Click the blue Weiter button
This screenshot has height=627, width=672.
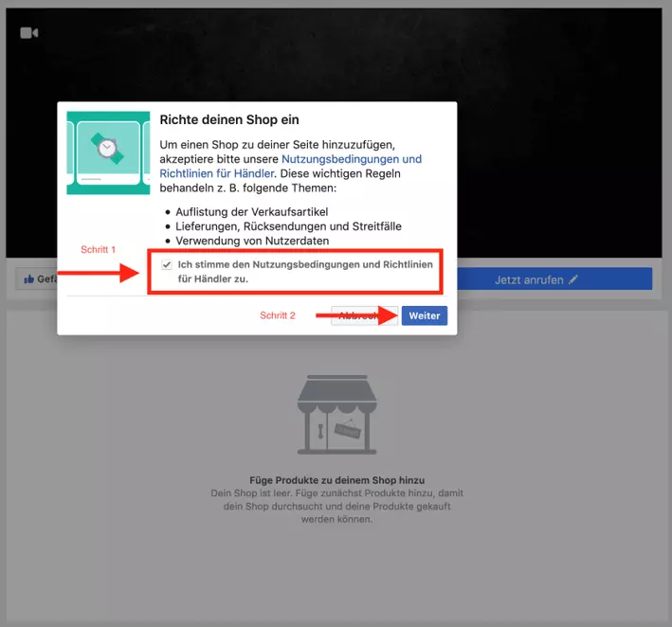tap(425, 315)
